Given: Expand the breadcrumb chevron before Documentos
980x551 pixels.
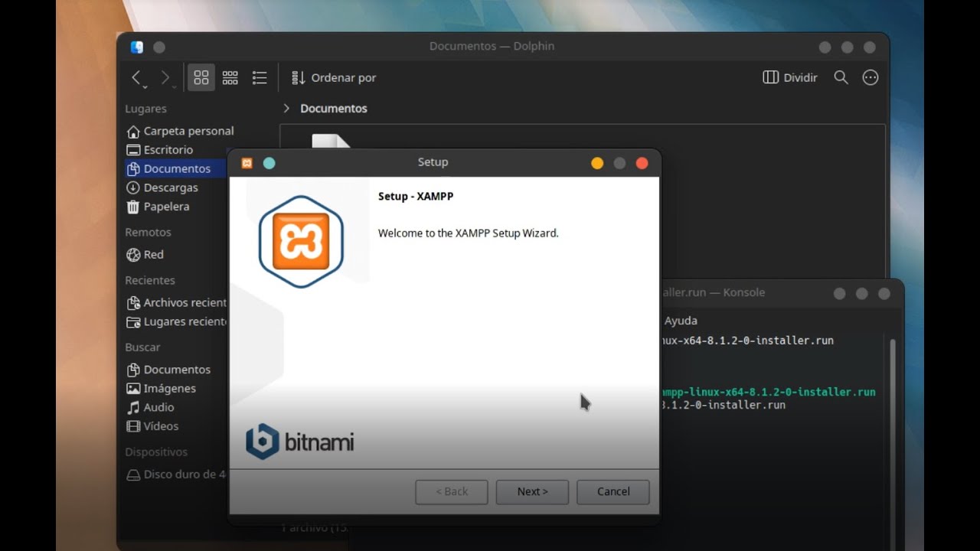Looking at the screenshot, I should point(287,109).
